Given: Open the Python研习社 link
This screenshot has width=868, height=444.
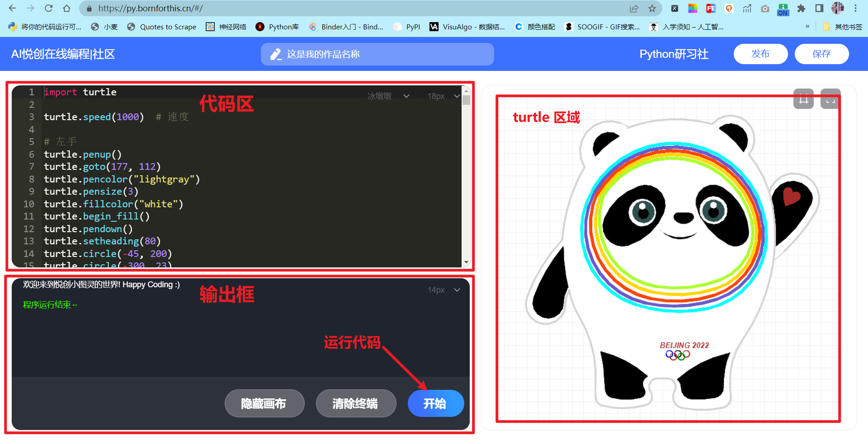Looking at the screenshot, I should [x=674, y=54].
